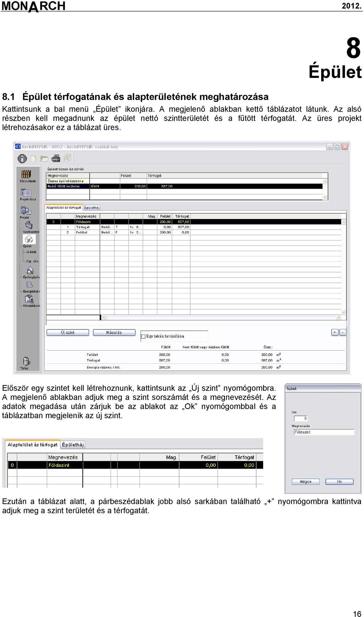Image resolution: width=364 pixels, height=617 pixels.
Task: Enable the Egy lakás tanúsítása checkbox
Action: (143, 336)
